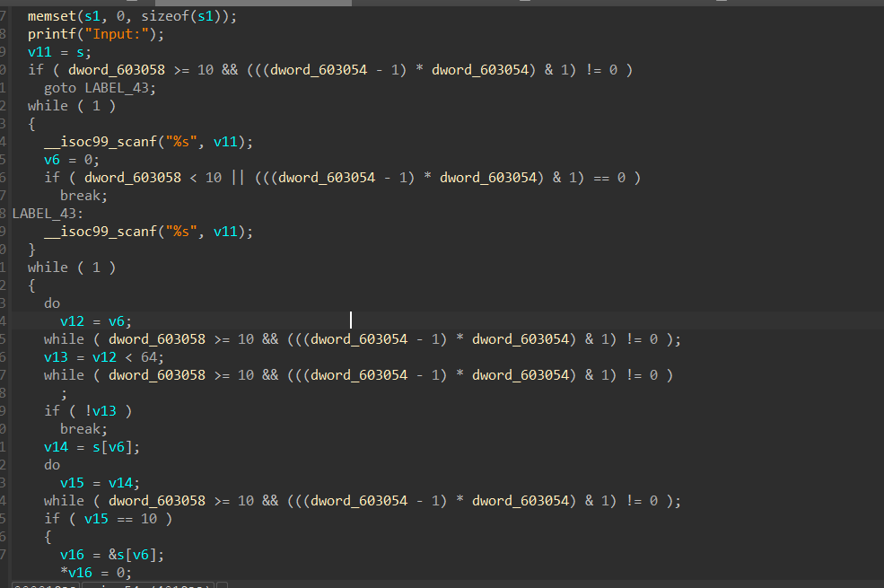The height and width of the screenshot is (588, 884).
Task: Jump via the 'goto LABEL_43' statement
Action: (x=100, y=88)
